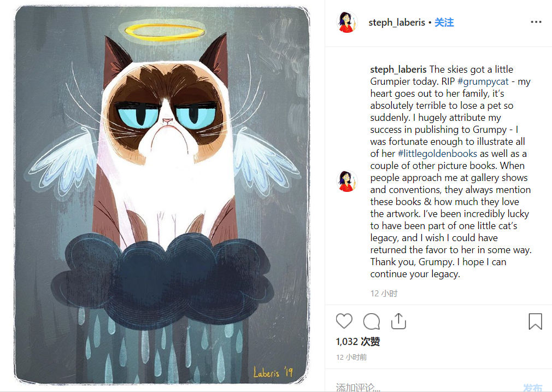
Task: Open the #littlegoldenbooks hashtag link
Action: coord(437,154)
